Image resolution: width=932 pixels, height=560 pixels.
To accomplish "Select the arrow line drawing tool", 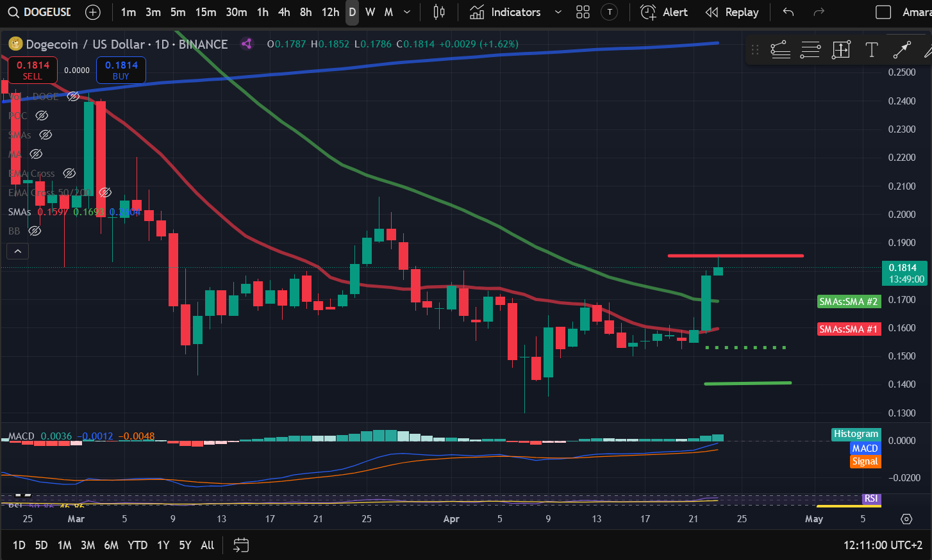I will tap(902, 50).
